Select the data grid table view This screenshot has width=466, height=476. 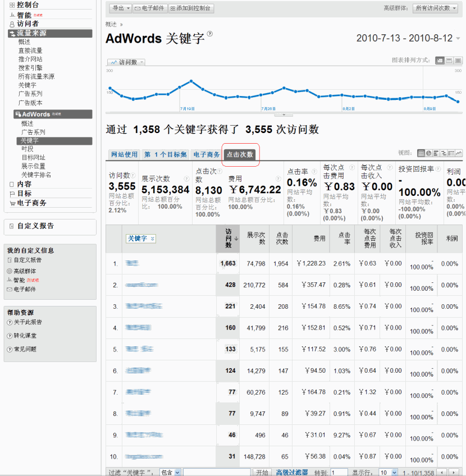click(x=421, y=153)
